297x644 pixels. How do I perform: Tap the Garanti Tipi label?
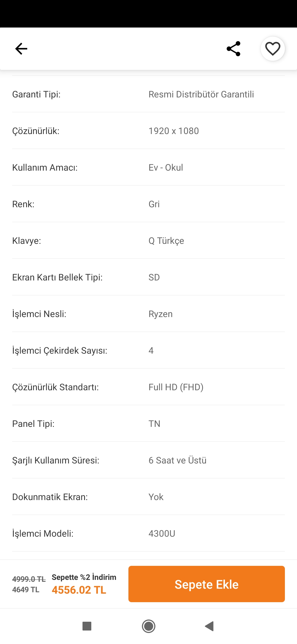point(36,94)
